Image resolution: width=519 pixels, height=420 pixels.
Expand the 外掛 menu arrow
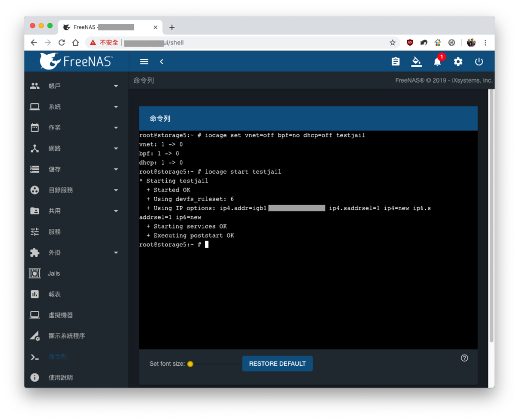point(116,252)
